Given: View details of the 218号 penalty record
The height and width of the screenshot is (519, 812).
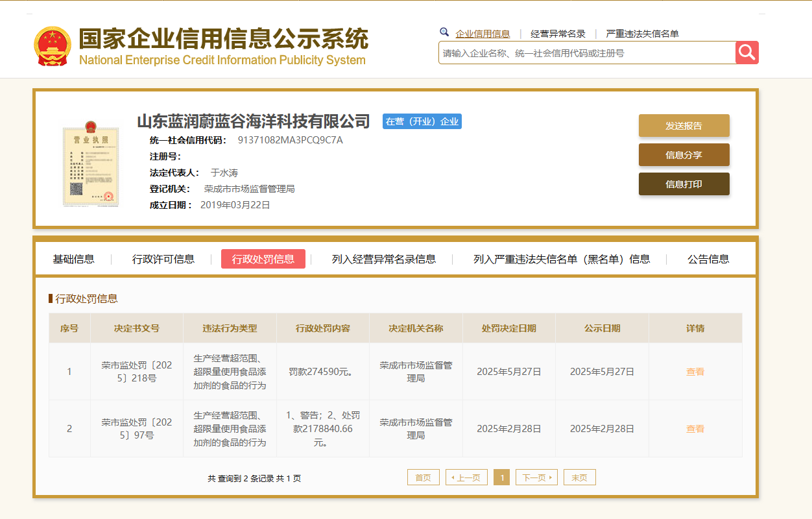Looking at the screenshot, I should (695, 372).
